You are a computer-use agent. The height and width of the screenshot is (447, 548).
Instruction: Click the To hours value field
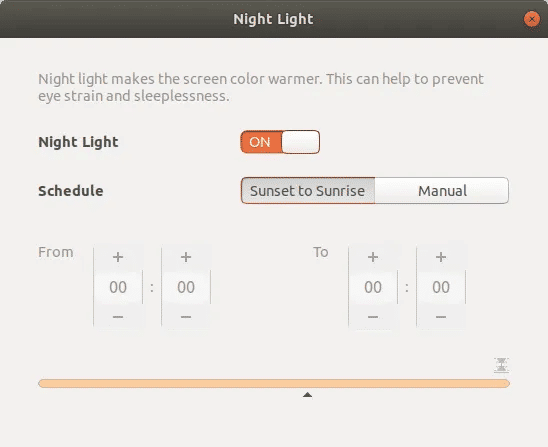pos(373,287)
